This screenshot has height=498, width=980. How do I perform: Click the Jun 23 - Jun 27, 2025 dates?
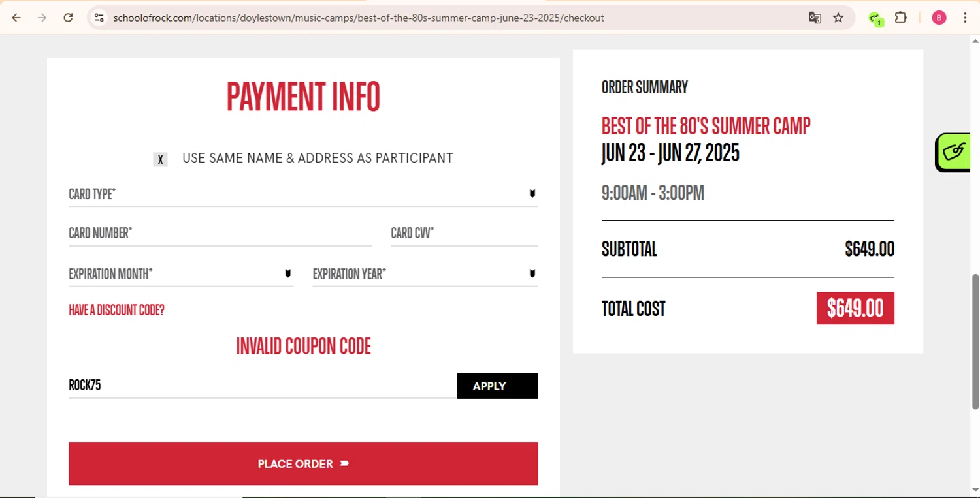(x=670, y=153)
